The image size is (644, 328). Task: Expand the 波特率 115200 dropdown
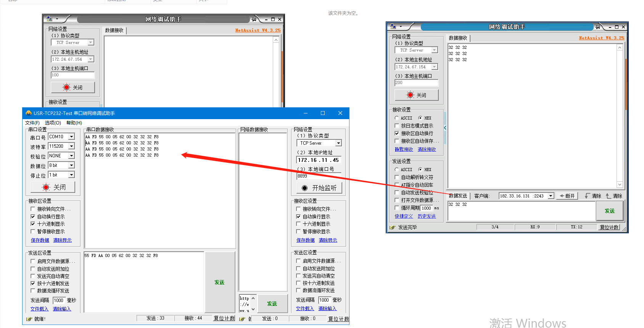click(71, 146)
